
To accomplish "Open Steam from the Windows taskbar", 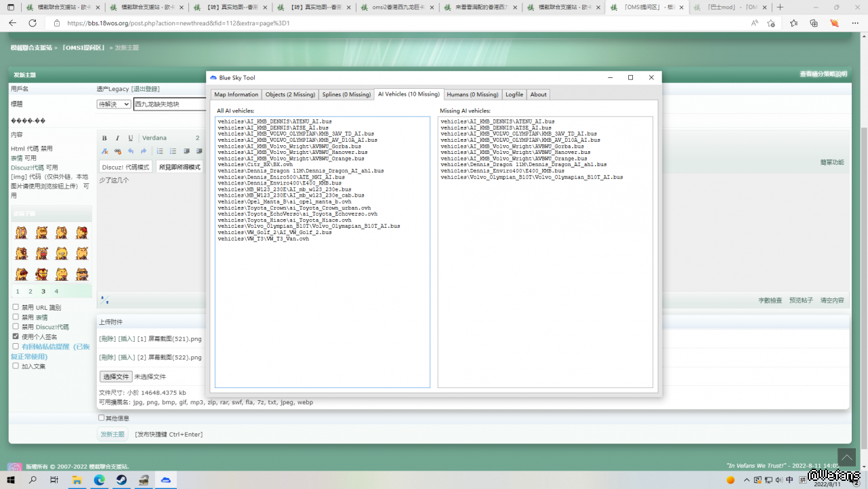I will (x=121, y=480).
